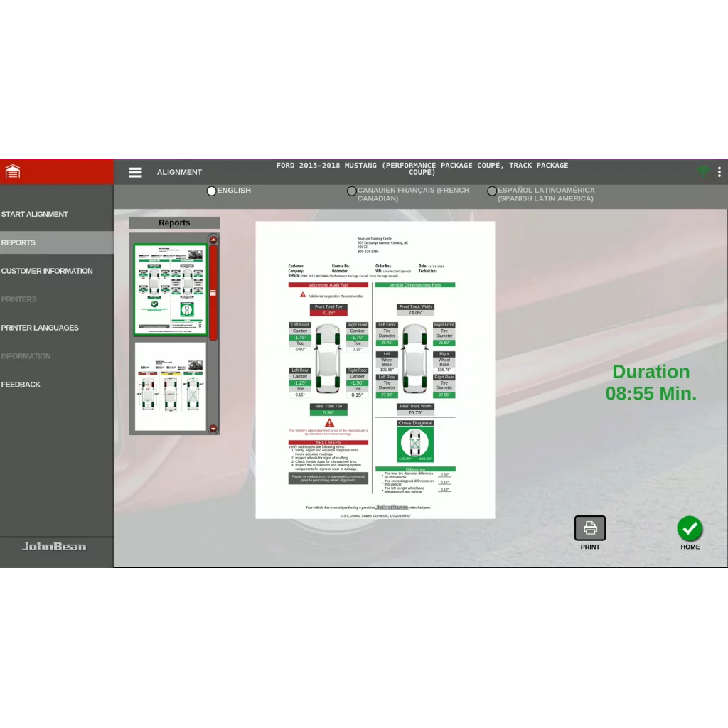Open the hamburger menu icon

(x=135, y=172)
